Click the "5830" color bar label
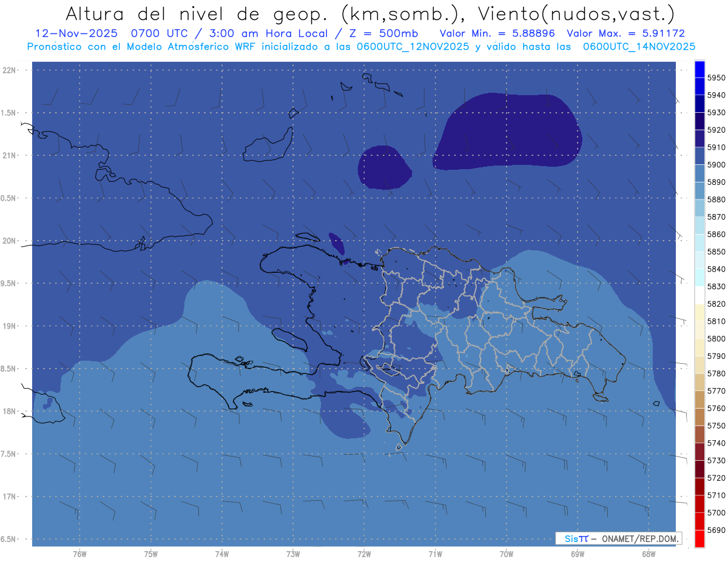The width and height of the screenshot is (728, 562). (716, 287)
